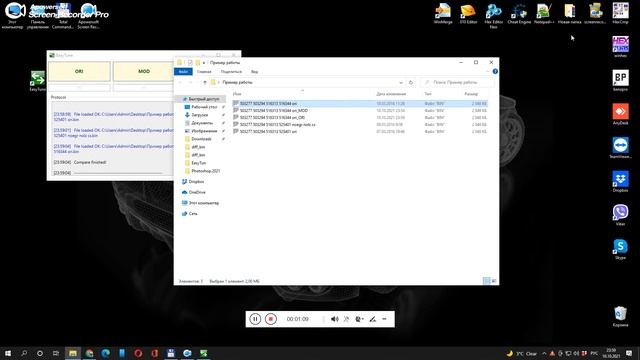This screenshot has width=640, height=360.
Task: Open Task View on taskbar
Action: pyautogui.click(x=56, y=353)
